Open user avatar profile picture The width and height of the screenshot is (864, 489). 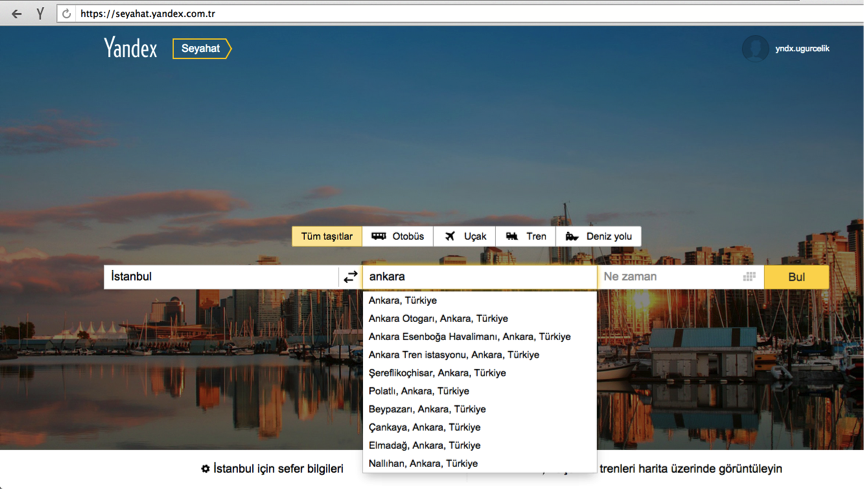[x=755, y=49]
